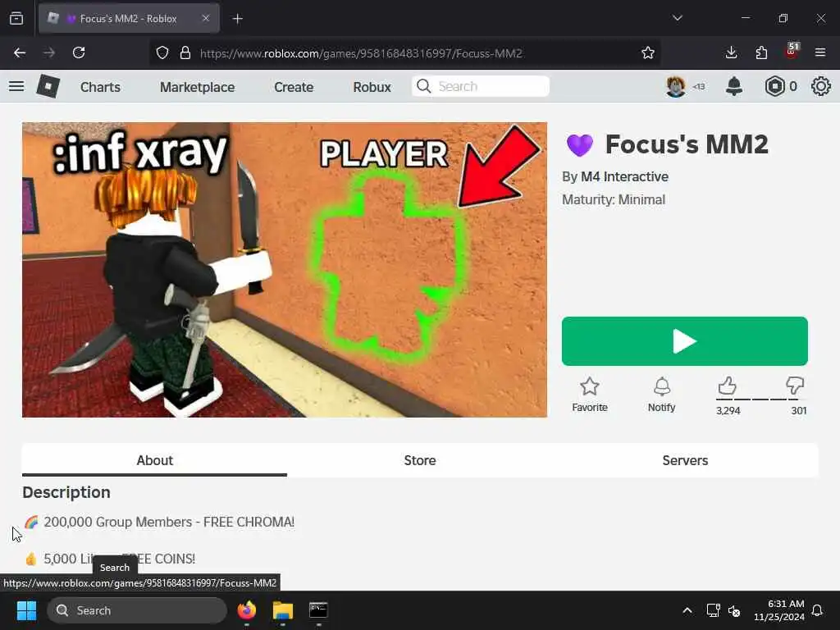Click the like-to-dislike vote ratio bar

(760, 399)
